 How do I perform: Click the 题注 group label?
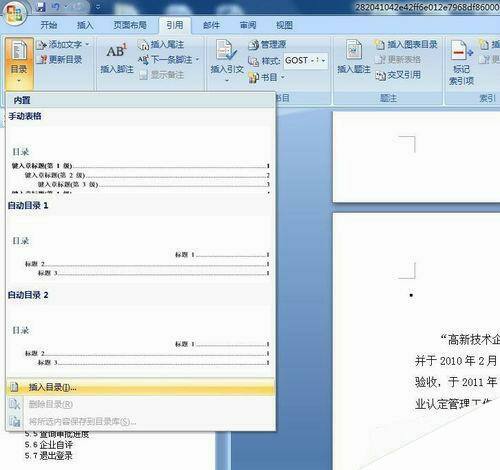pos(388,98)
